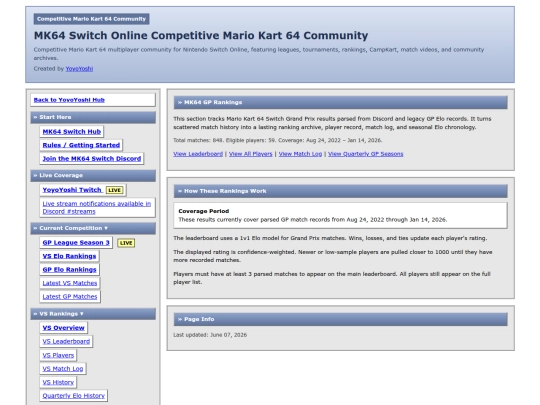Click the Competitive Mario Kart 64 Community badge

click(91, 19)
